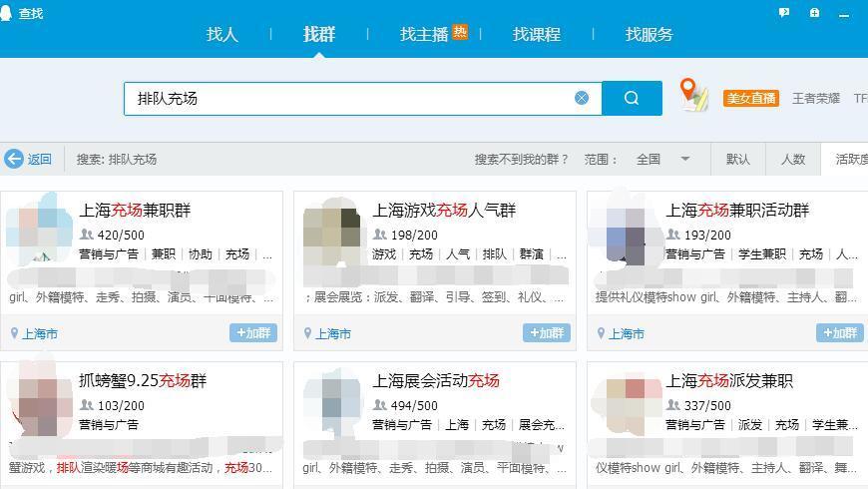Click member count 198/200
The height and width of the screenshot is (489, 868).
[x=414, y=235]
